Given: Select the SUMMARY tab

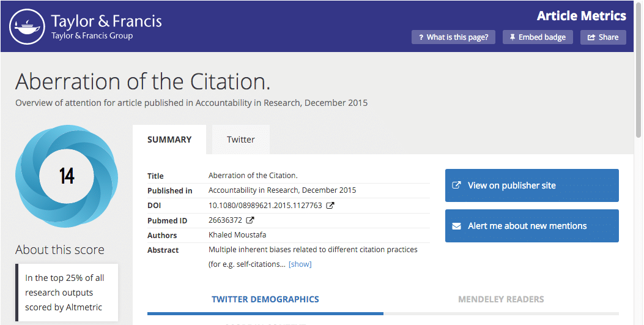Looking at the screenshot, I should tap(169, 140).
